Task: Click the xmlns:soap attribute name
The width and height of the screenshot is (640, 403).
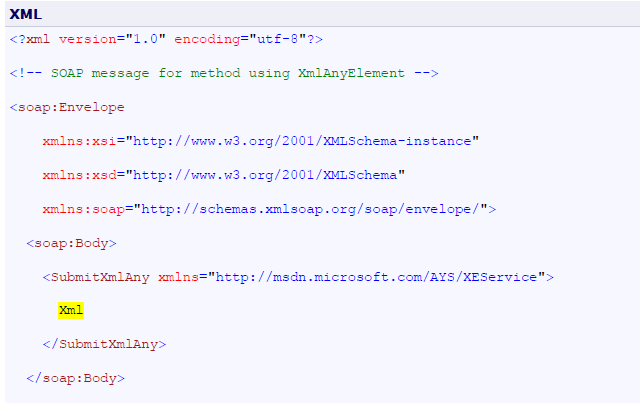Action: pyautogui.click(x=83, y=209)
